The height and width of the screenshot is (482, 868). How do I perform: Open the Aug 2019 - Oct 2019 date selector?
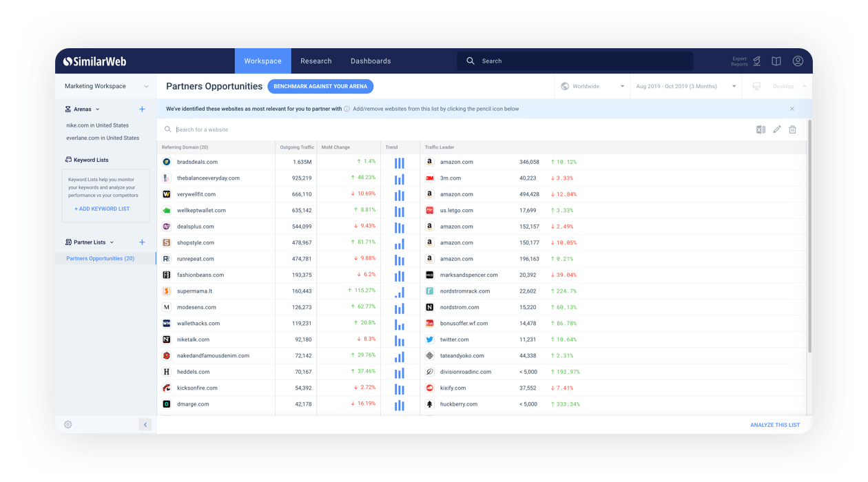685,86
